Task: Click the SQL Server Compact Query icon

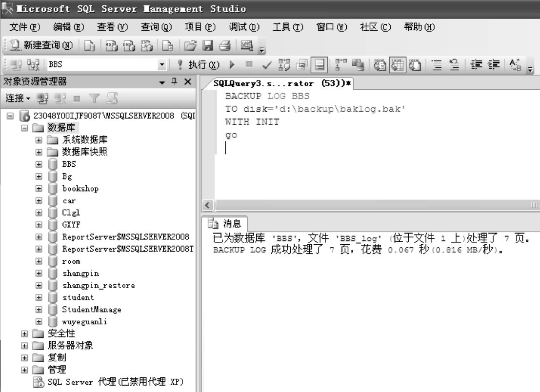Action: click(168, 45)
